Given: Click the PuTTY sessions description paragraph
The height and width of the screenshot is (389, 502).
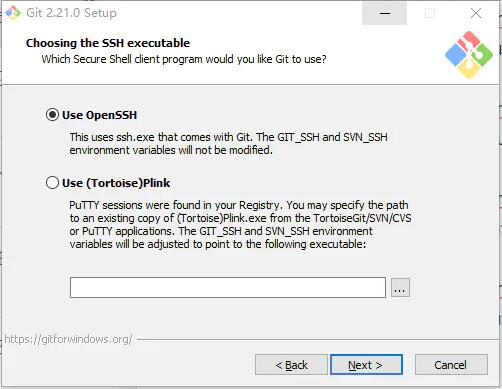Looking at the screenshot, I should coord(240,225).
